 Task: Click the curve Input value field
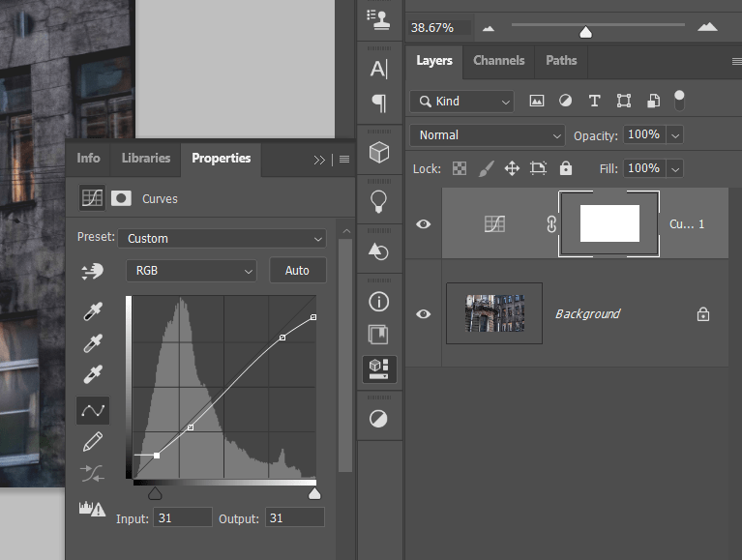click(183, 517)
